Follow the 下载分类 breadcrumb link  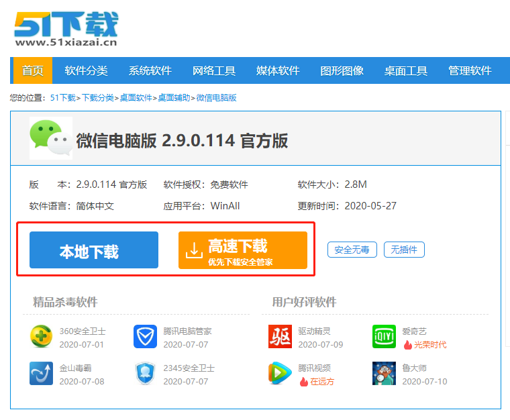[x=97, y=98]
